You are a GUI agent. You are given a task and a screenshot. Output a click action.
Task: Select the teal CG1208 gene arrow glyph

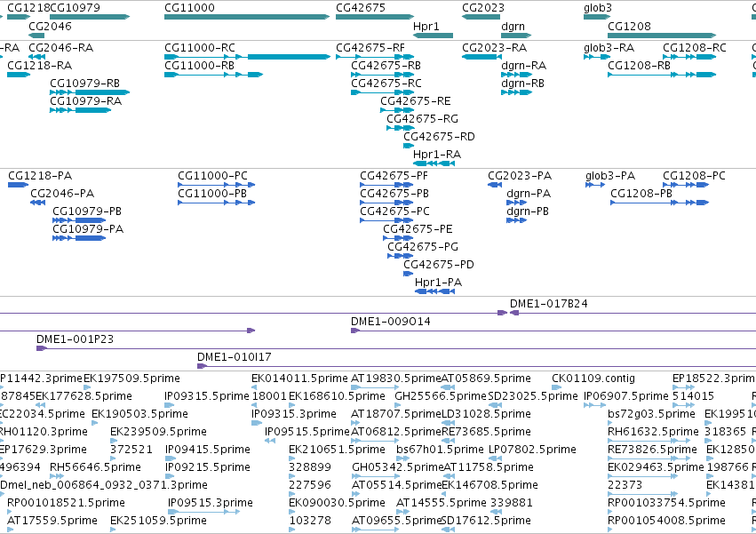pos(662,36)
